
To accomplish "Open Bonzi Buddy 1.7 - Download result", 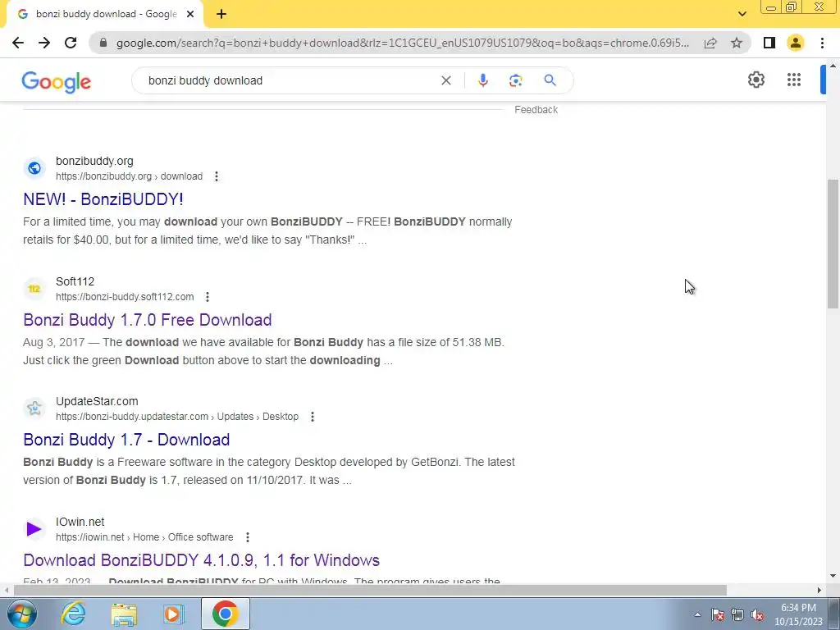I will [x=126, y=440].
